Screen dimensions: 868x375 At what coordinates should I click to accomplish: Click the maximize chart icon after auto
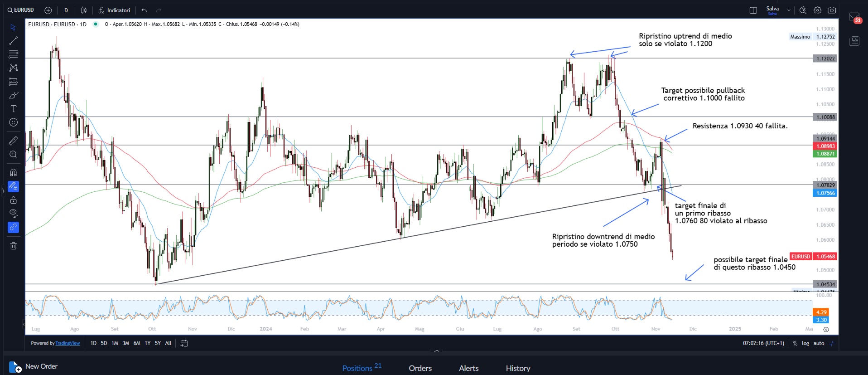click(832, 343)
